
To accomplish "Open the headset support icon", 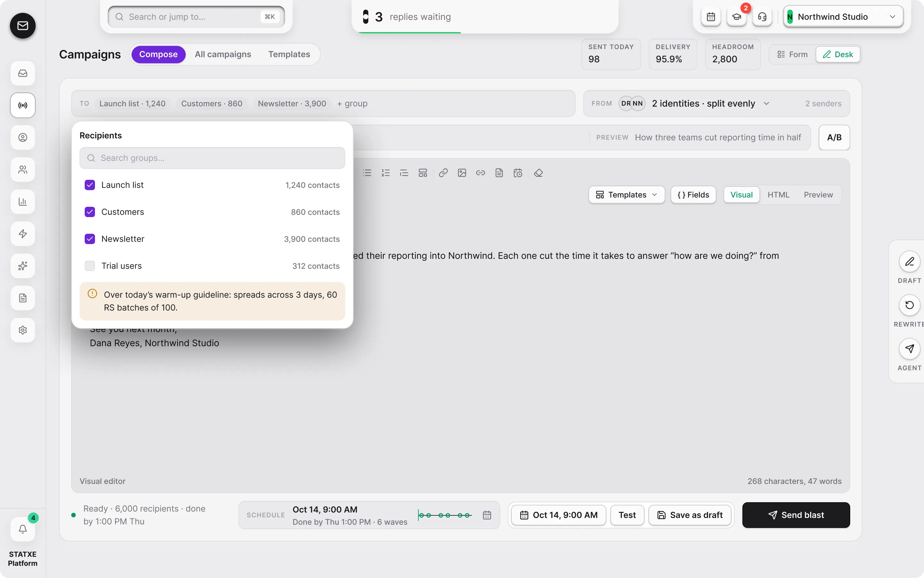I will (762, 17).
